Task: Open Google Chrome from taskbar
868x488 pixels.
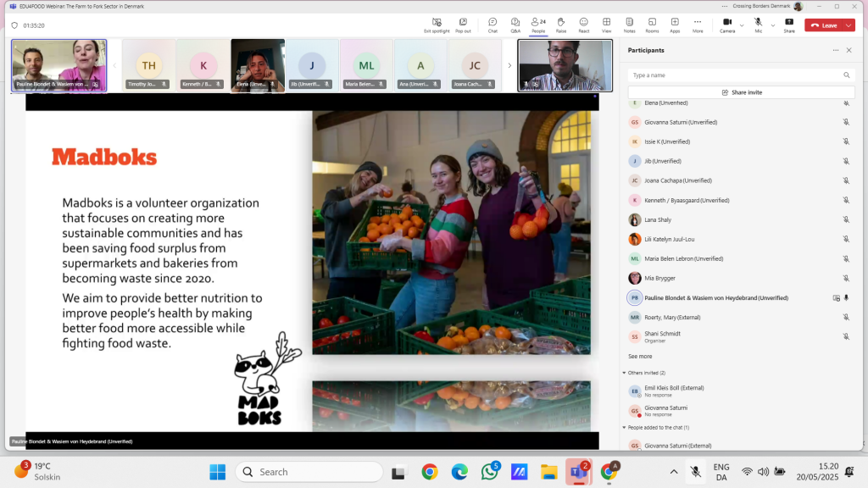Action: (x=430, y=472)
